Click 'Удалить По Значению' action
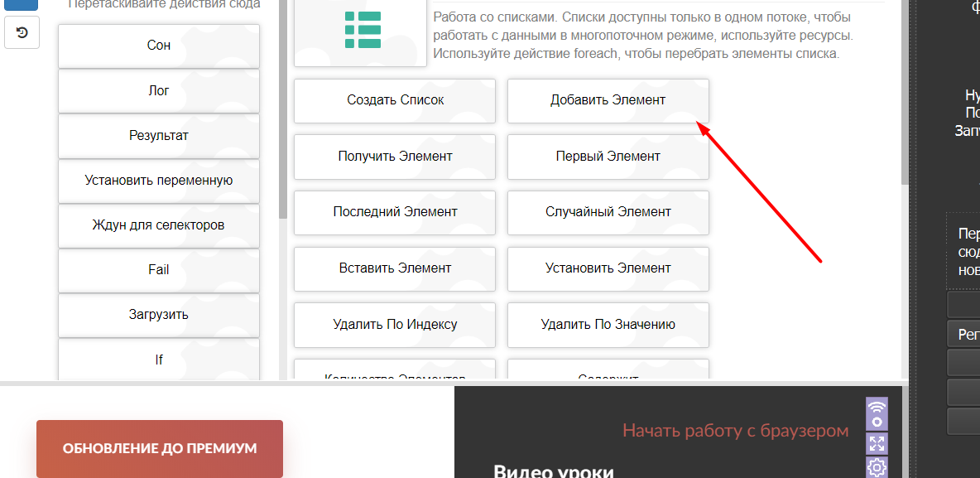Image resolution: width=980 pixels, height=478 pixels. click(608, 325)
